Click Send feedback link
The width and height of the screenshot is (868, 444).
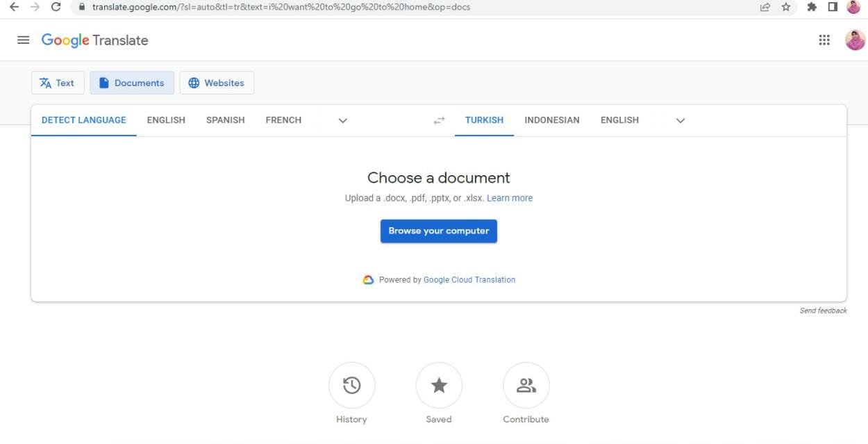point(824,311)
